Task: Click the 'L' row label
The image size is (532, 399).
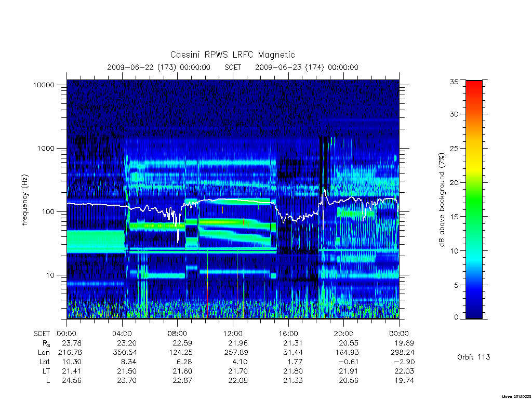Action: tap(48, 381)
